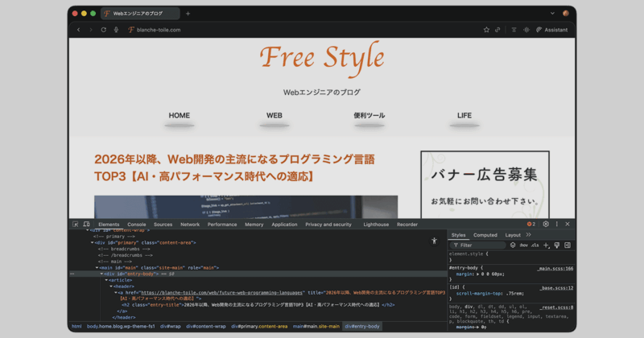The width and height of the screenshot is (644, 338).
Task: Close the DevTools panel
Action: (568, 224)
